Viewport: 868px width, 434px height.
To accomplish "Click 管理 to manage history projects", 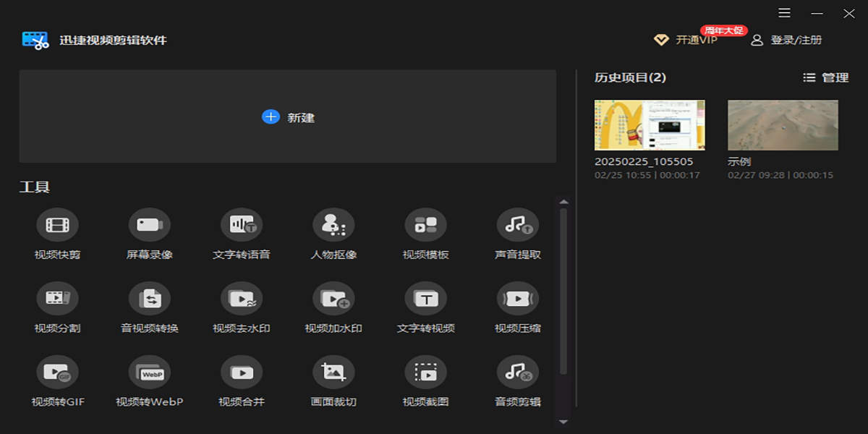I will tap(826, 77).
